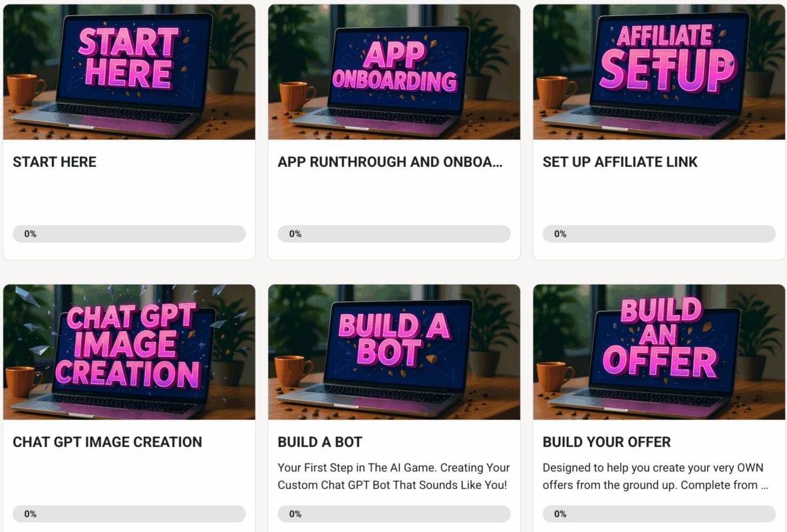Click the START HERE course title
Image resolution: width=787 pixels, height=532 pixels.
[x=55, y=162]
